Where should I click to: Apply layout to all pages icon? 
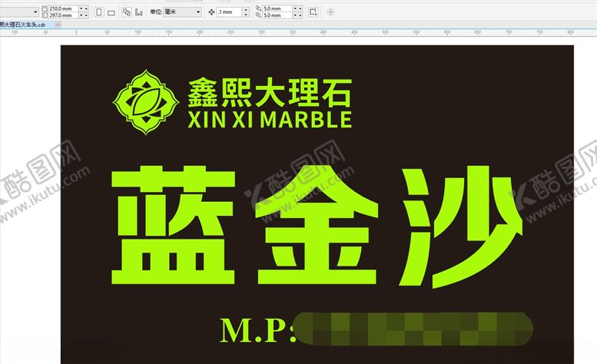tap(127, 12)
